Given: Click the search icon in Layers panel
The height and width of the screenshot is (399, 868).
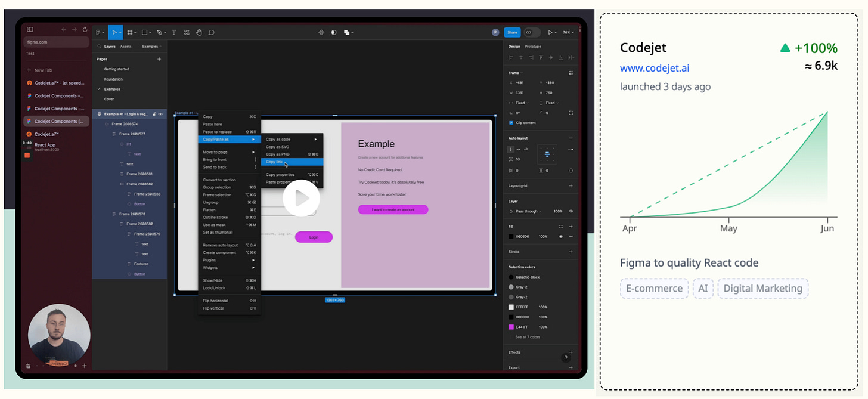Looking at the screenshot, I should click(99, 46).
